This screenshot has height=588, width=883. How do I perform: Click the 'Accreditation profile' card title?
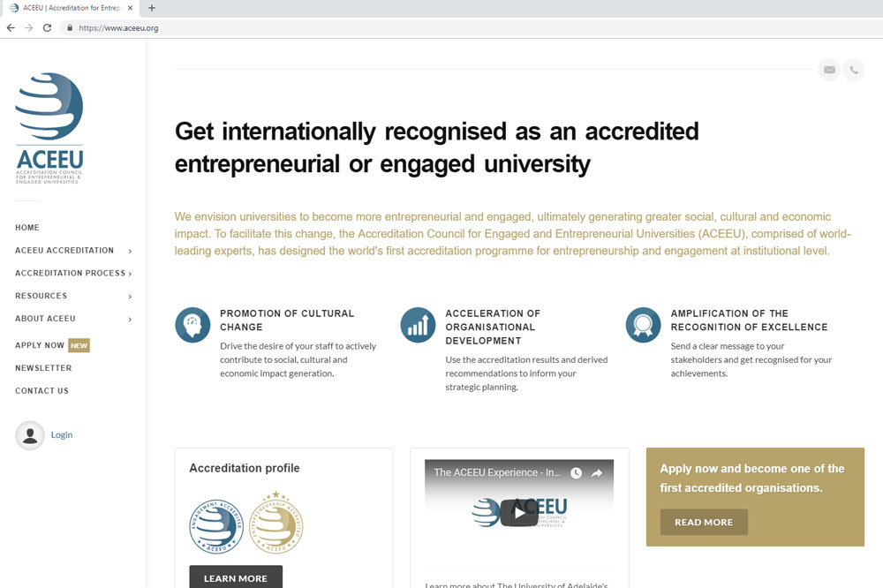(245, 468)
